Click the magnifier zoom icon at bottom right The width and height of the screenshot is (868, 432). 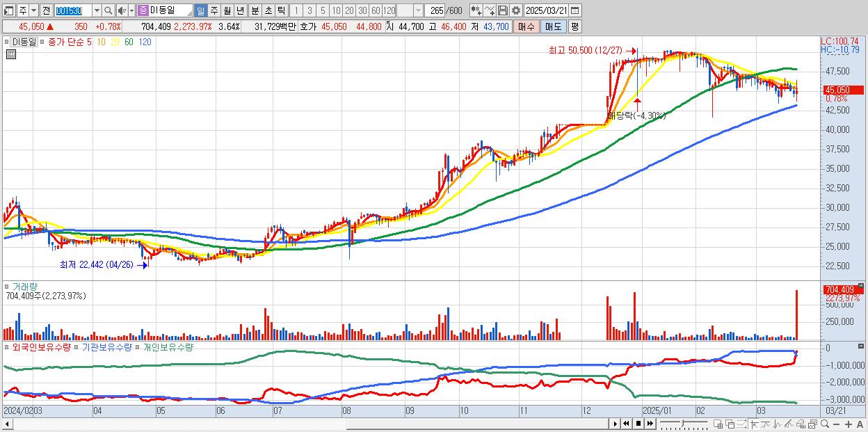coord(824,424)
